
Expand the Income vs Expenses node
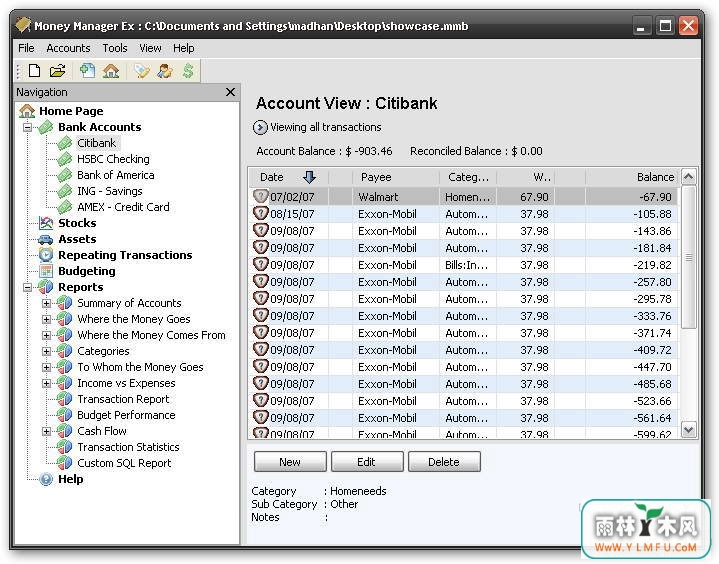(46, 383)
